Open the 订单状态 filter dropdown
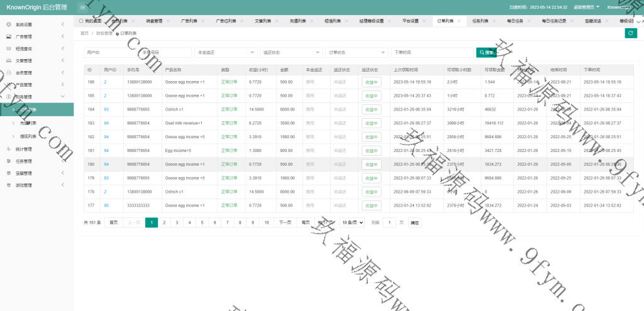The height and width of the screenshot is (311, 644). [x=357, y=53]
